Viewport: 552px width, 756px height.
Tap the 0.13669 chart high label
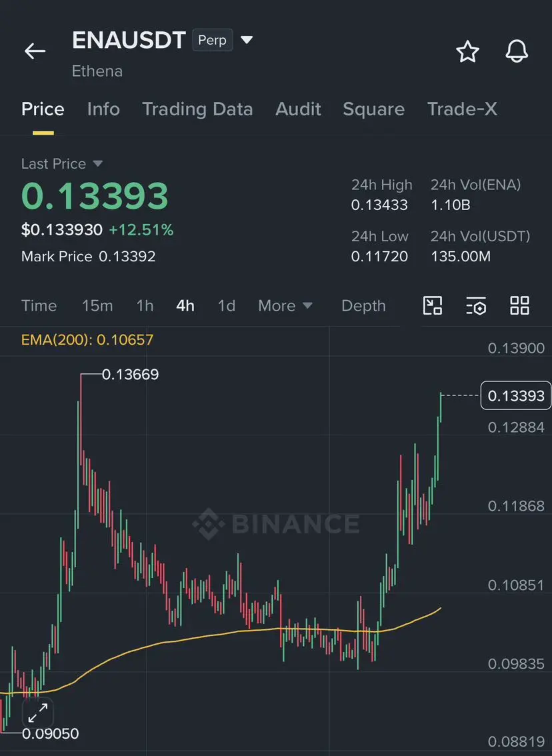click(x=130, y=375)
